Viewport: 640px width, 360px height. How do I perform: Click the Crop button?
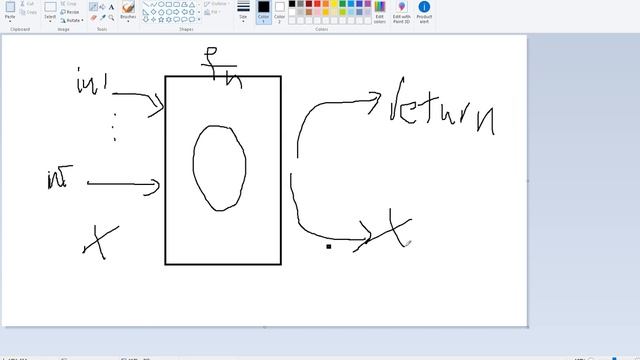[69, 4]
